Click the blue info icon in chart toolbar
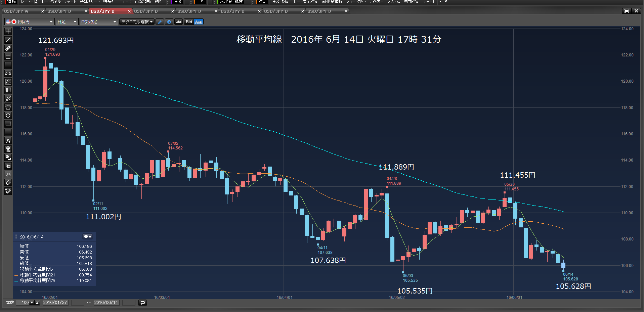The width and height of the screenshot is (644, 312). (x=169, y=22)
